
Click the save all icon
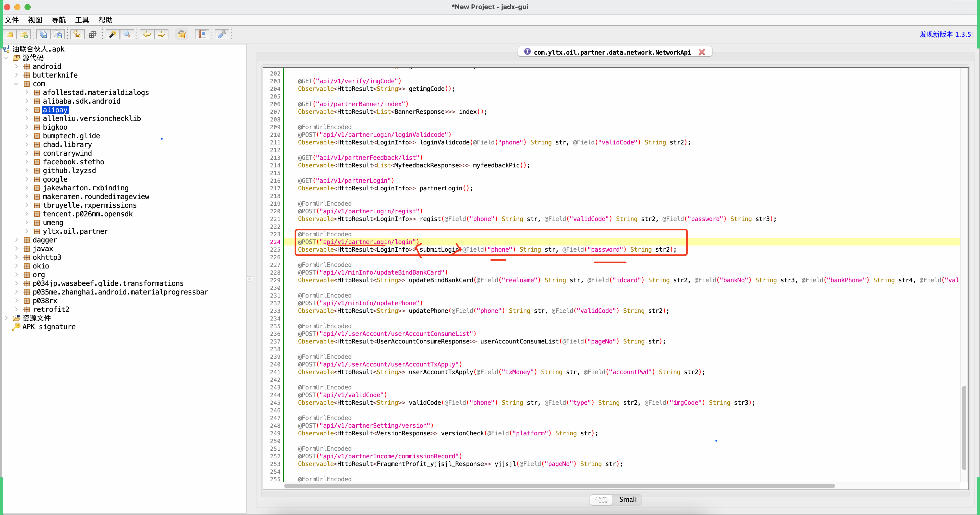(43, 35)
